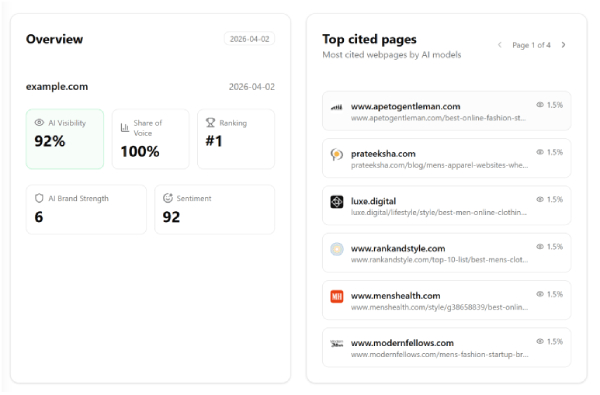The image size is (600, 395).
Task: Click the luxe.digital black favicon
Action: [x=337, y=202]
